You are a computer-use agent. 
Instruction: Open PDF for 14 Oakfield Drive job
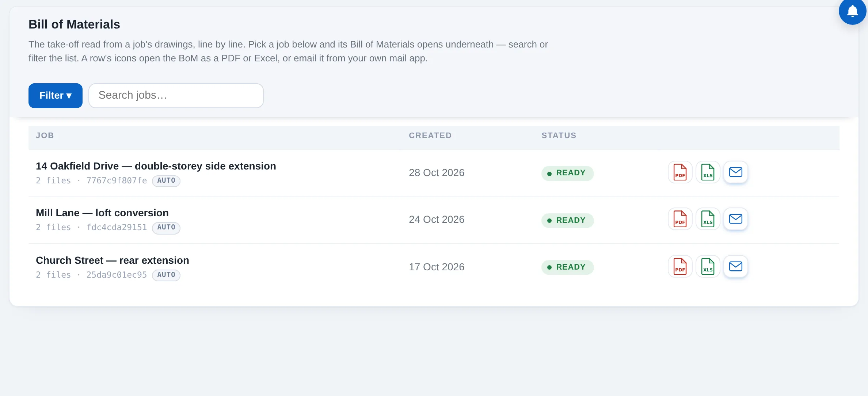(680, 172)
